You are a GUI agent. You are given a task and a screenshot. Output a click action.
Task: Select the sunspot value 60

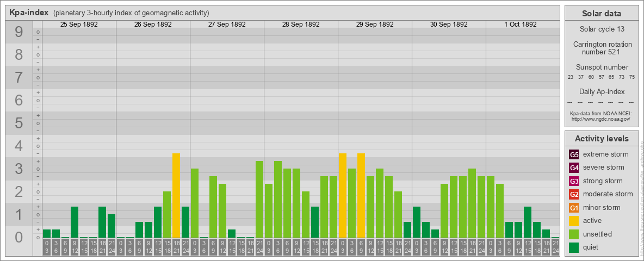tap(591, 77)
